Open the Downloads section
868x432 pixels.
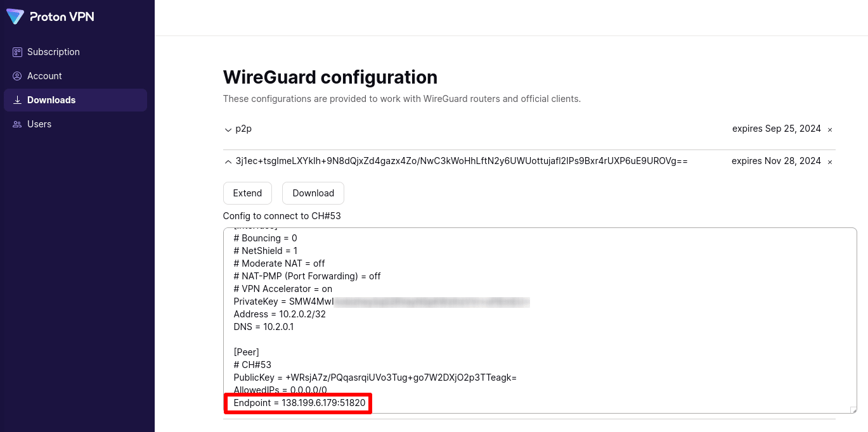[51, 100]
